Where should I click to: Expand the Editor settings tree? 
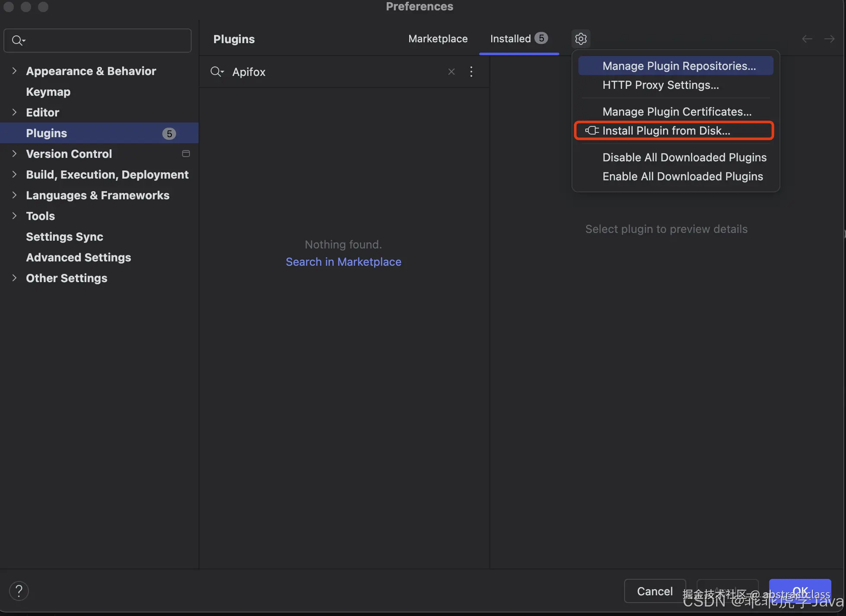[x=14, y=112]
